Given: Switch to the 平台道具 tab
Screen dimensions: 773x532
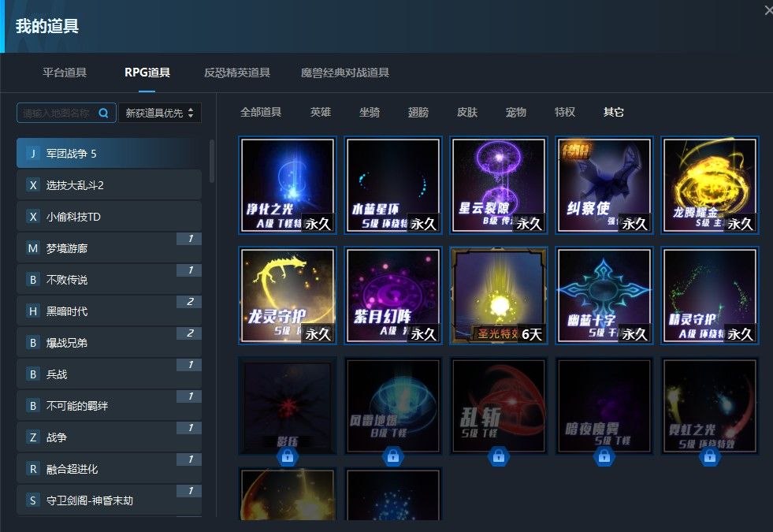Looking at the screenshot, I should (65, 73).
